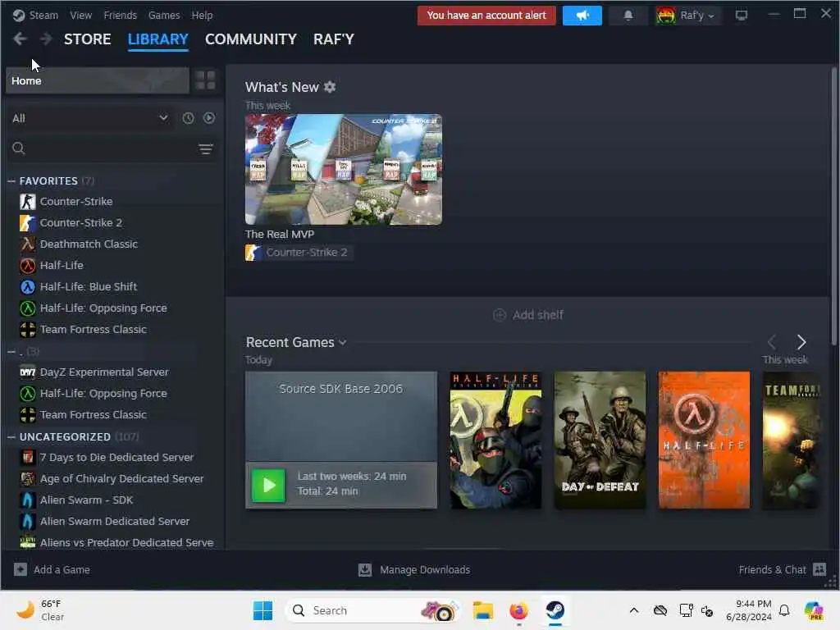The image size is (840, 630).
Task: Click the Manage Downloads icon
Action: (x=365, y=569)
